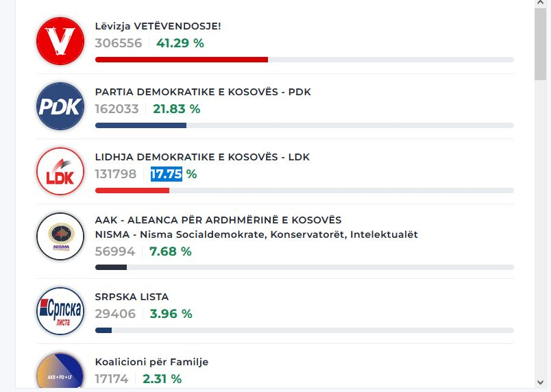
Task: Click PARTIA DEMOKRATIKE E KOSOVËS - PDK title
Action: click(x=203, y=92)
